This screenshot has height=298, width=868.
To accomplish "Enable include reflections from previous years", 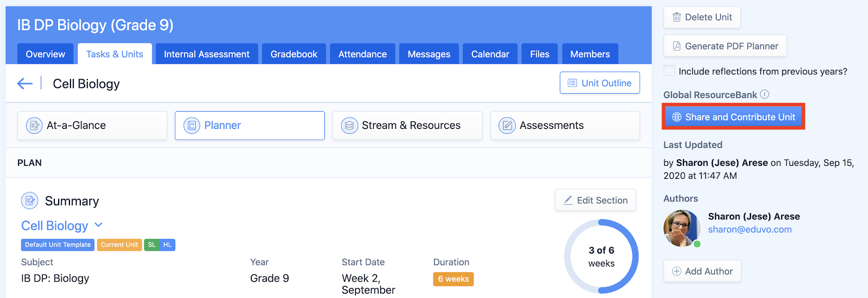I will coord(670,71).
